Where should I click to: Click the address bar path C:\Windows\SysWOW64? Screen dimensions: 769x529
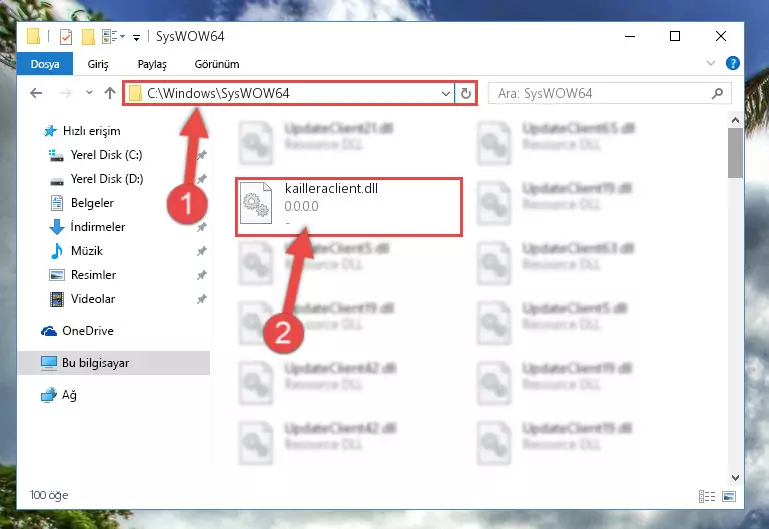pyautogui.click(x=218, y=93)
